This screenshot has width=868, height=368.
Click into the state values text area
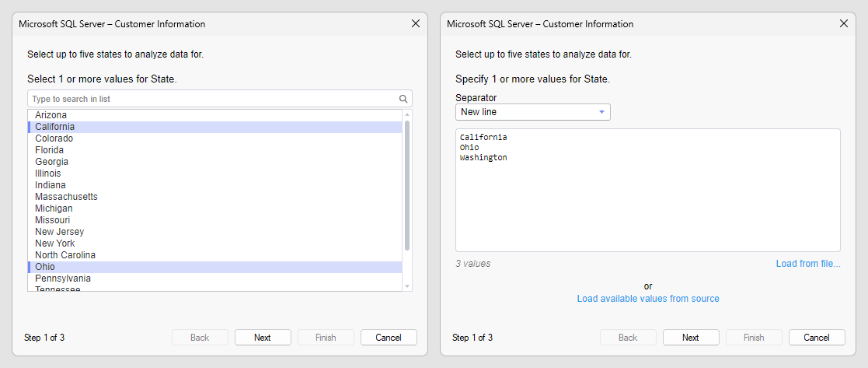coord(647,190)
